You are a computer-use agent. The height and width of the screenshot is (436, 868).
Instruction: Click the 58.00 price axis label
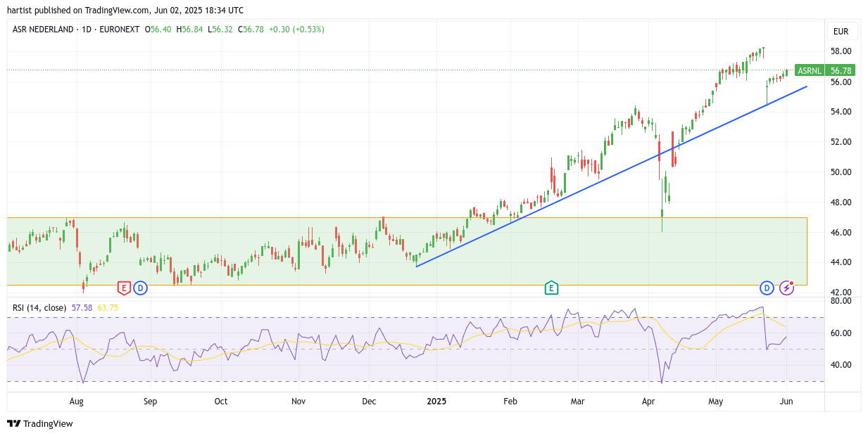coord(841,51)
